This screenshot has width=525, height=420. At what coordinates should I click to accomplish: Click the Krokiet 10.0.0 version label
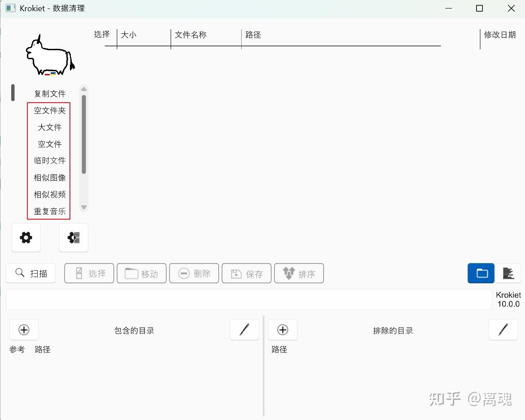pos(508,299)
